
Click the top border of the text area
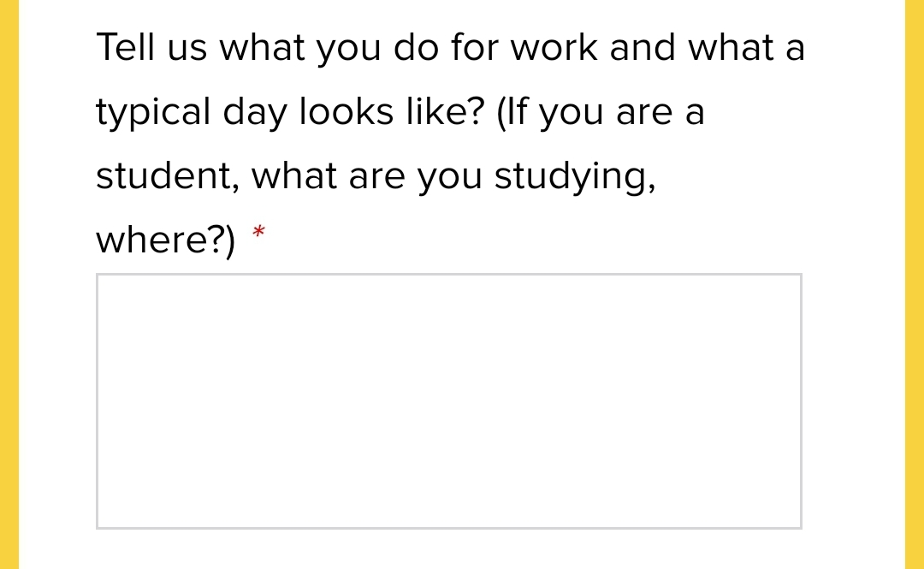pyautogui.click(x=449, y=274)
